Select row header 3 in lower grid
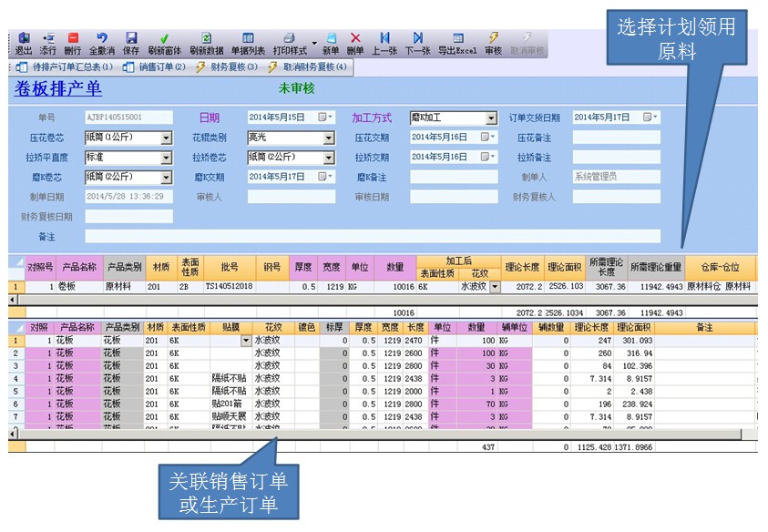 (16, 366)
